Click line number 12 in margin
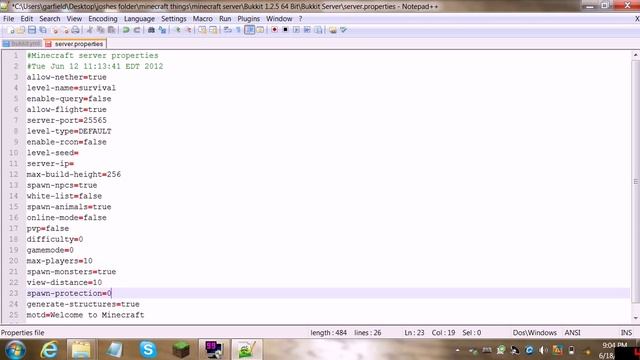Image resolution: width=640 pixels, height=360 pixels. point(13,174)
